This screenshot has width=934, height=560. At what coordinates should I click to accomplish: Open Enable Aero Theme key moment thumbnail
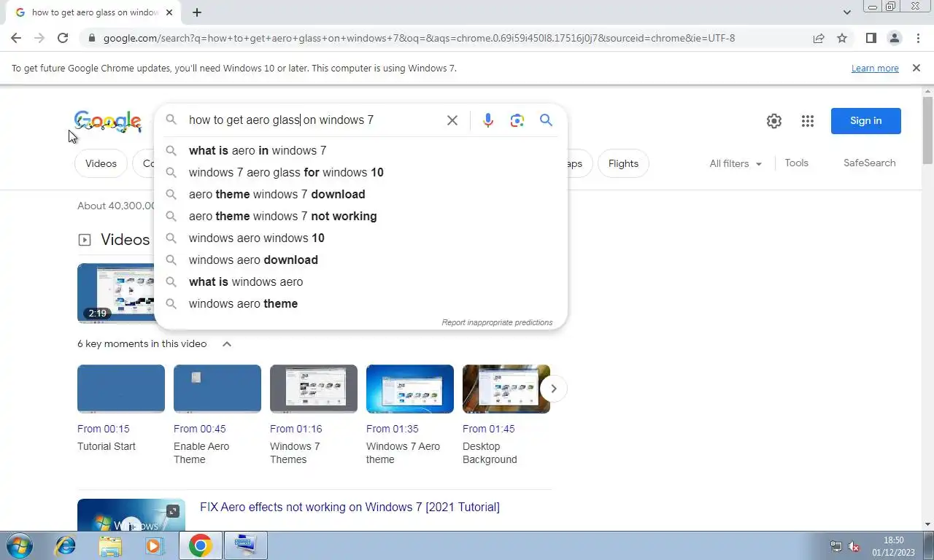click(217, 389)
